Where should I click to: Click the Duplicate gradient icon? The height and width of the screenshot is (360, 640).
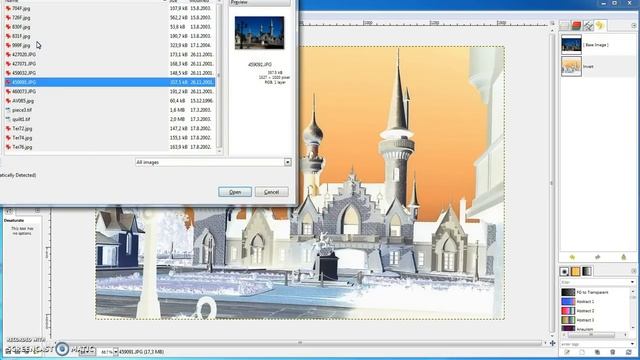tap(597, 352)
